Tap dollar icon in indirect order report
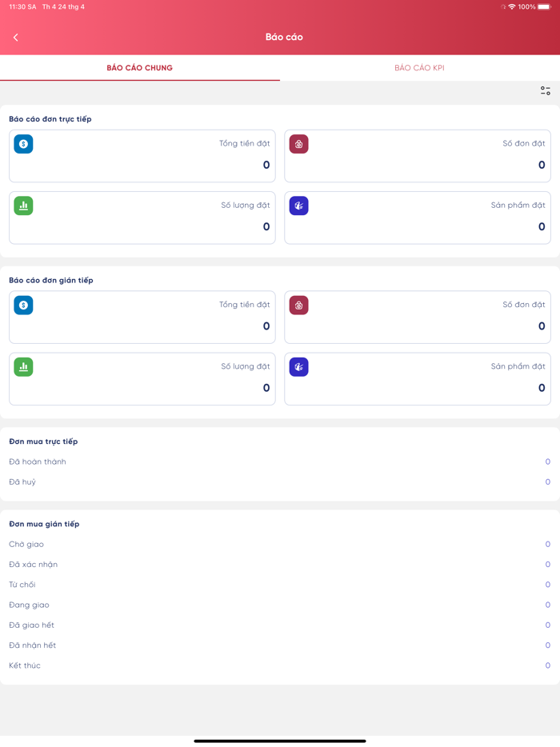Viewport: 560px width, 747px height. 23,305
